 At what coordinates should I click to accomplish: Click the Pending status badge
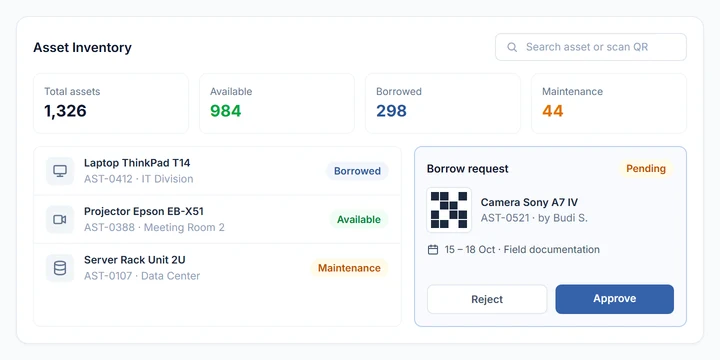click(x=646, y=169)
